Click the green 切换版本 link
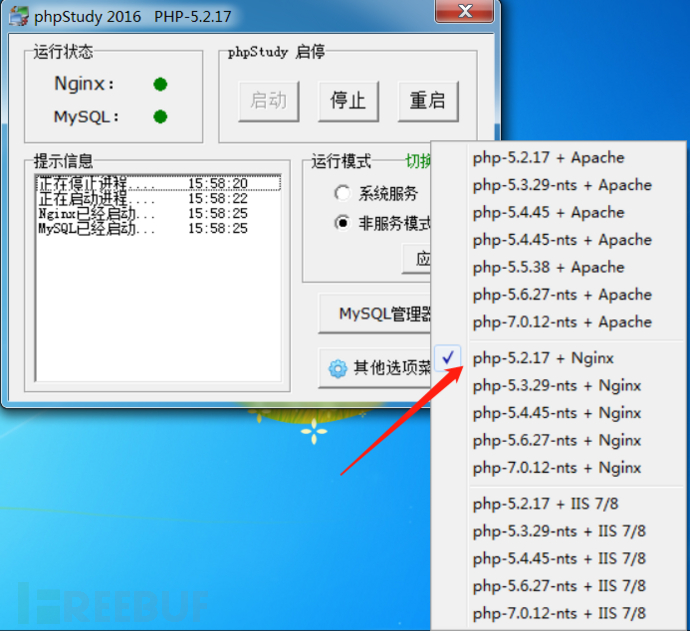 (418, 161)
